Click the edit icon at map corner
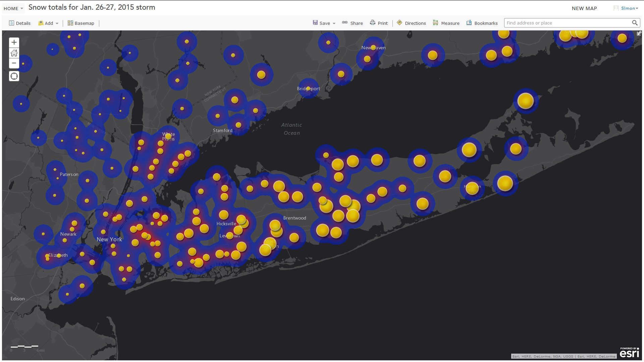Image resolution: width=644 pixels, height=362 pixels. click(639, 33)
